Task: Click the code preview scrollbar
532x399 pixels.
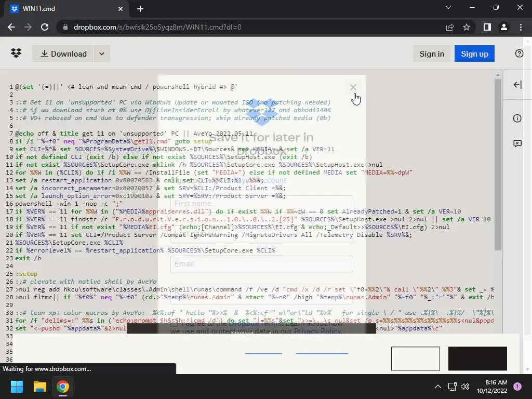Action: (x=498, y=165)
